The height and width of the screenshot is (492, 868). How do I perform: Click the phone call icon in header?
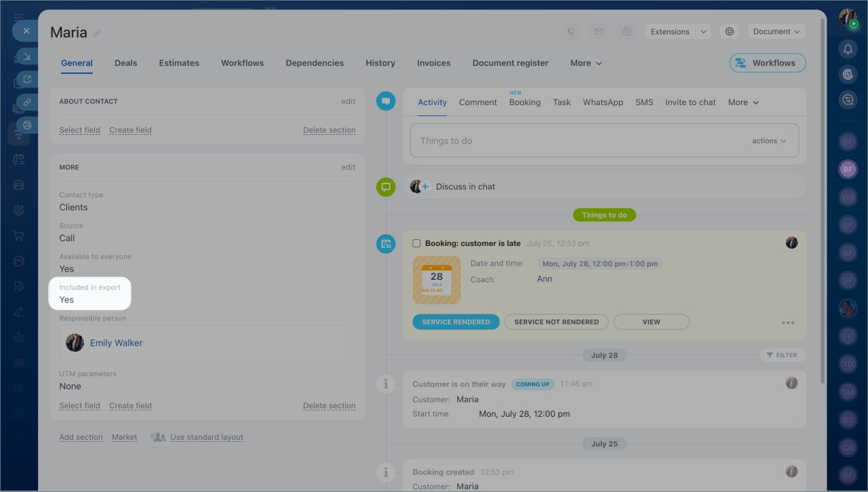pos(571,32)
